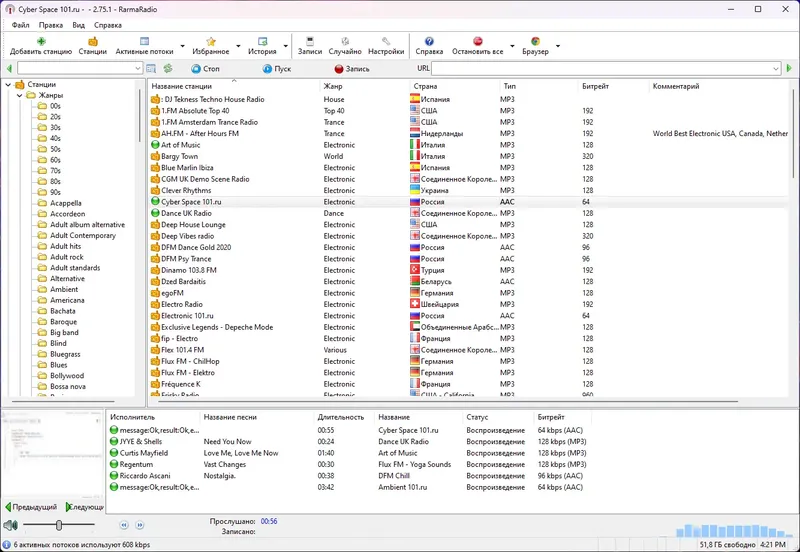This screenshot has height=552, width=800.
Task: Select the Bollywood genre folder
Action: (67, 375)
